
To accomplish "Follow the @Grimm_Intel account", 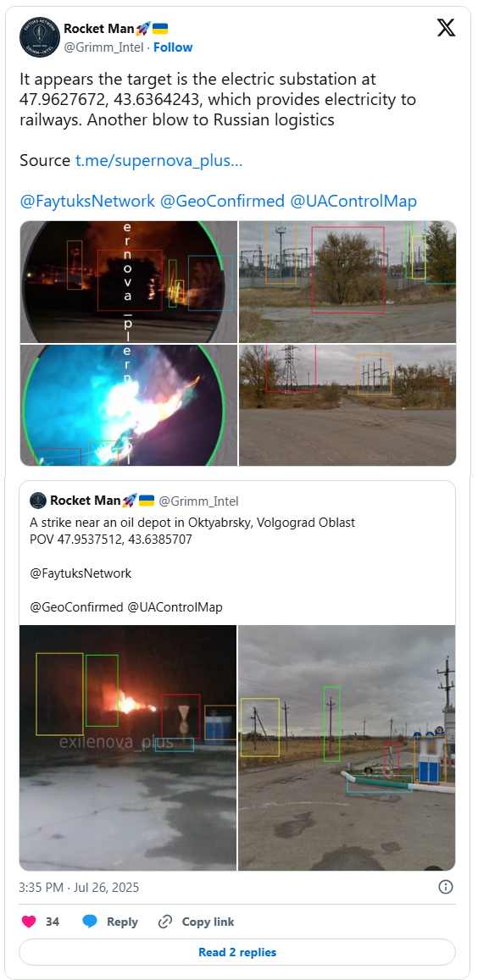I will [173, 47].
